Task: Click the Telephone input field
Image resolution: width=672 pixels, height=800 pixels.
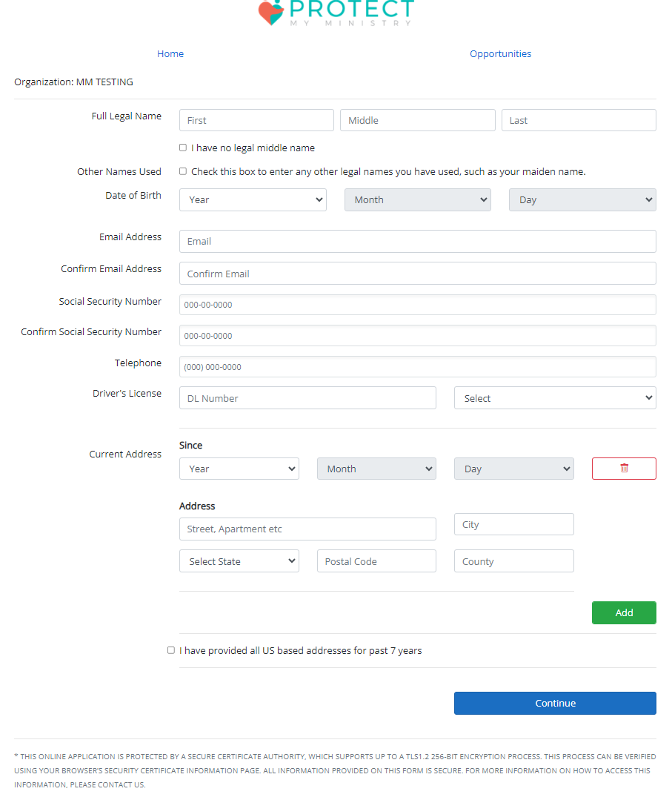Action: point(417,367)
